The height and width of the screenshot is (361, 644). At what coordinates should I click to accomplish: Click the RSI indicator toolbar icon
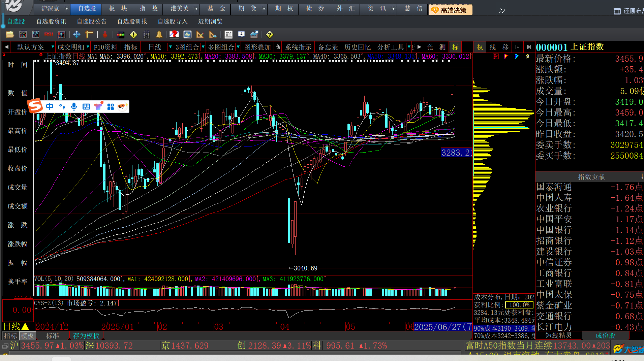coord(49,34)
